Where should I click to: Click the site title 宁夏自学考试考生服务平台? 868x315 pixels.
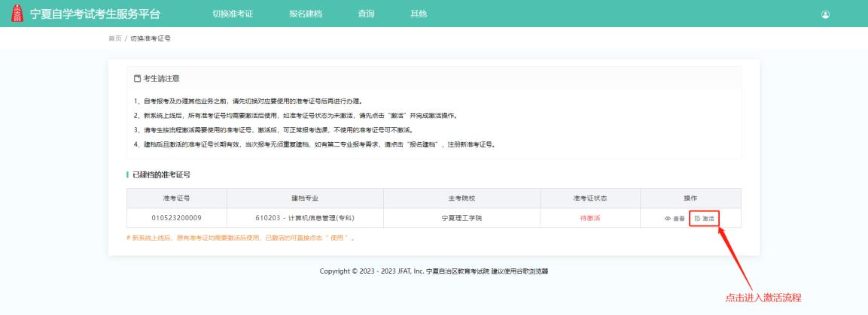pyautogui.click(x=94, y=14)
